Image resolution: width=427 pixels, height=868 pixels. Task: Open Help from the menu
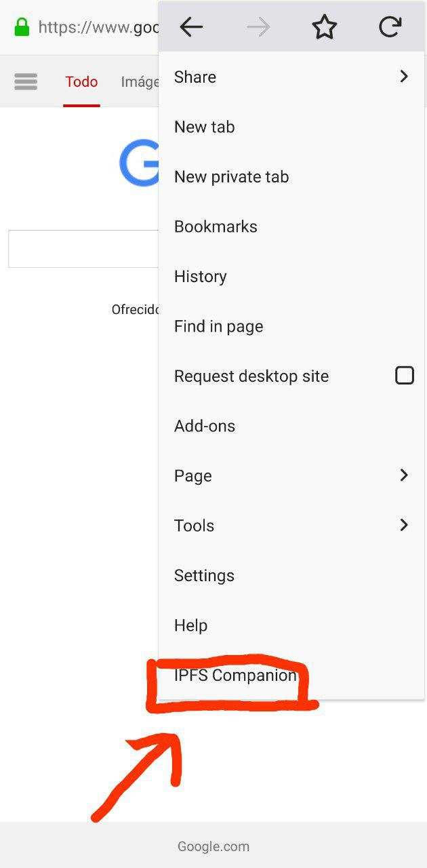291,625
